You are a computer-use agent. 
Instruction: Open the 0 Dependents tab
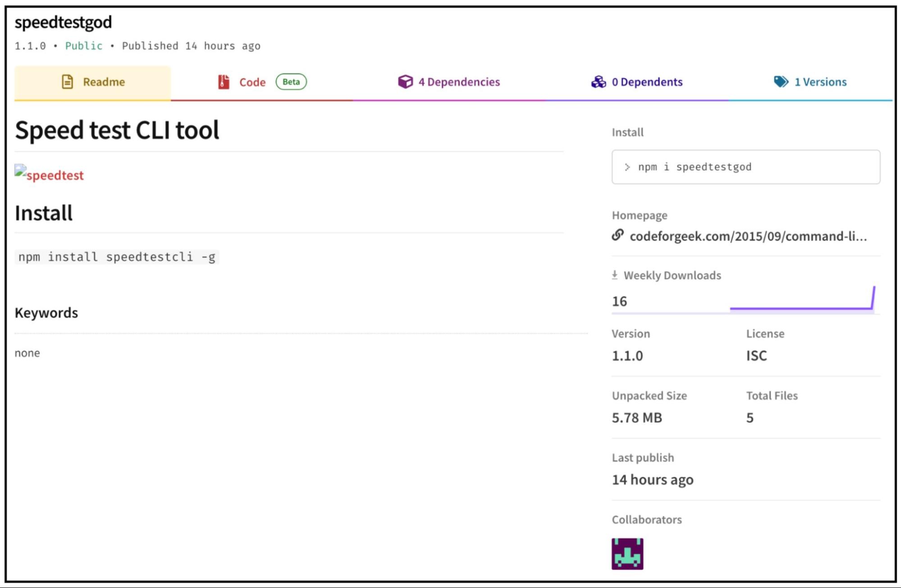[x=647, y=82]
